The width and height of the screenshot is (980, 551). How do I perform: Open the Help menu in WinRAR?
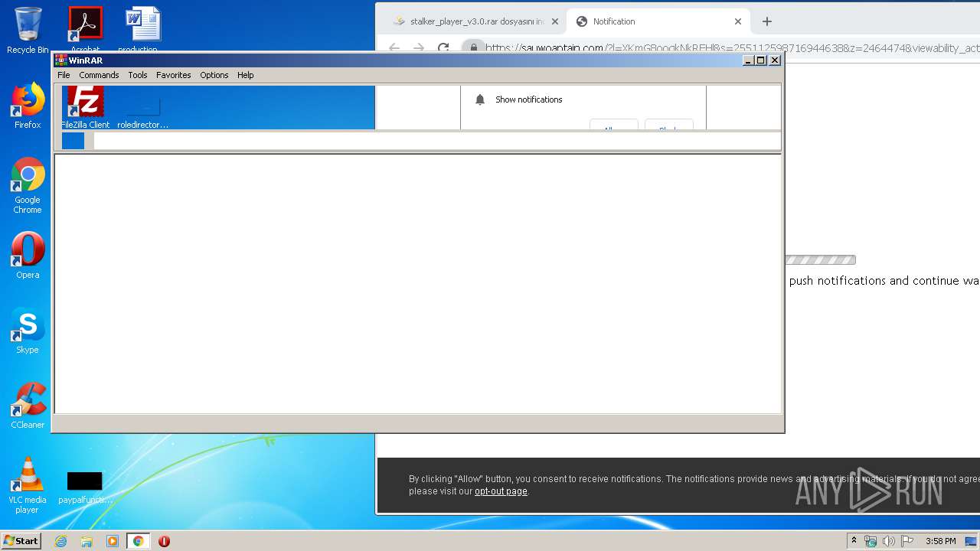tap(245, 75)
